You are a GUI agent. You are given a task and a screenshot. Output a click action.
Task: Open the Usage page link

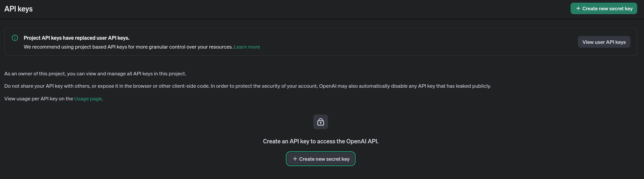(x=88, y=99)
